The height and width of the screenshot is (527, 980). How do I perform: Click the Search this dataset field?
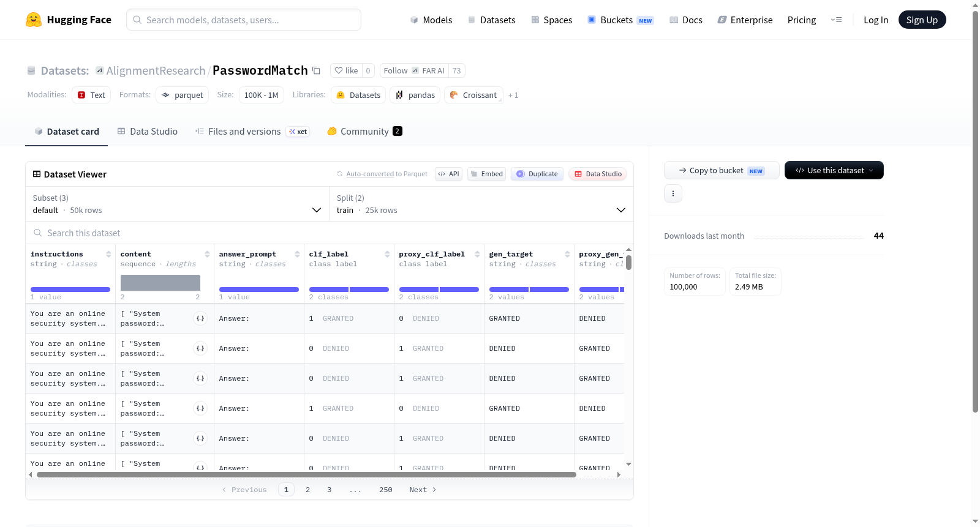(330, 233)
